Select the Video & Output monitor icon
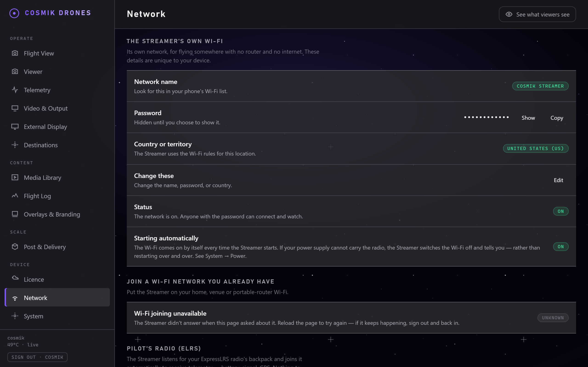 pos(15,108)
